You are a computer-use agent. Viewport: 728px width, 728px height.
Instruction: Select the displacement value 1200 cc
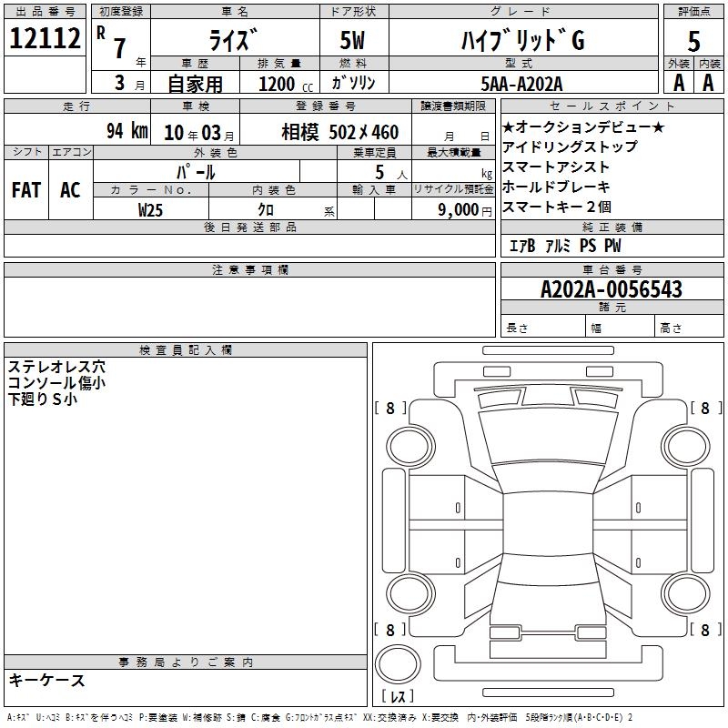pos(286,84)
